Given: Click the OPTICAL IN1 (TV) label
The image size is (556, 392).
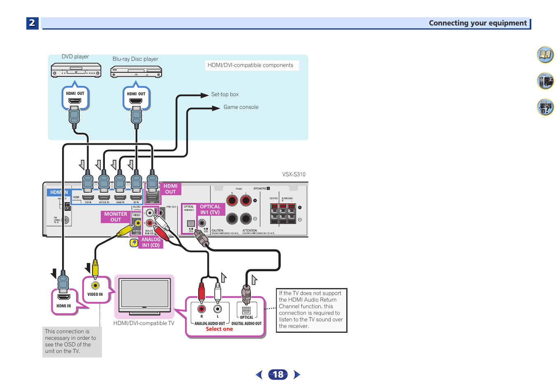Looking at the screenshot, I should [210, 210].
